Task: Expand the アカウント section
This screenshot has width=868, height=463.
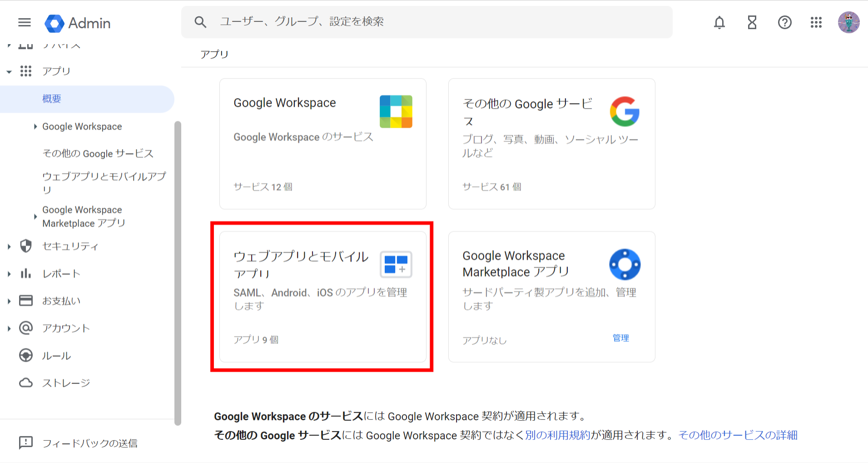Action: tap(9, 329)
